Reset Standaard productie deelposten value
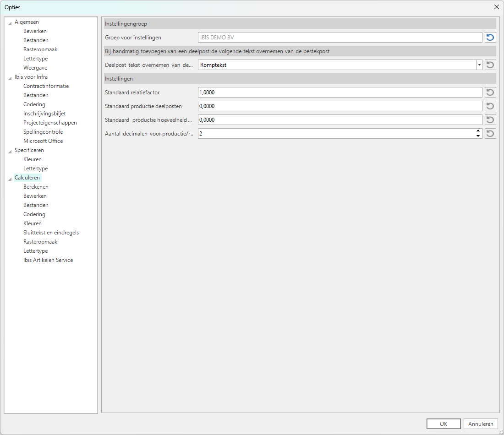Screen dimensions: 504x435 coord(490,106)
